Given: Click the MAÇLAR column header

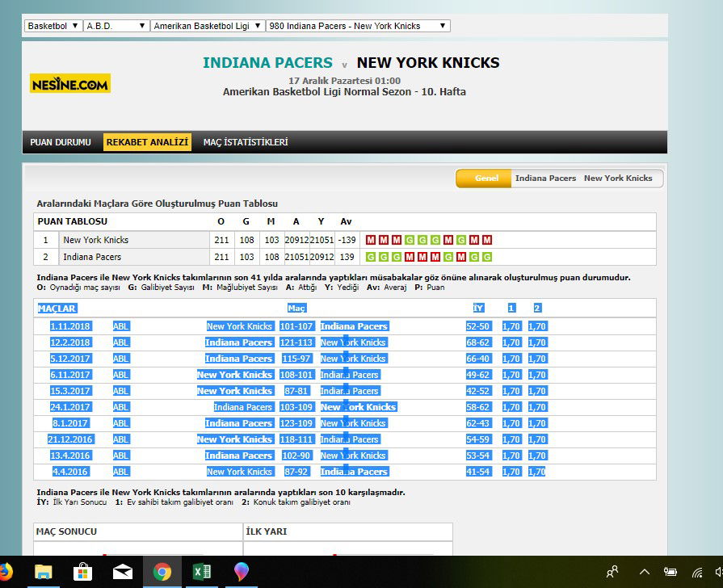Looking at the screenshot, I should (57, 309).
